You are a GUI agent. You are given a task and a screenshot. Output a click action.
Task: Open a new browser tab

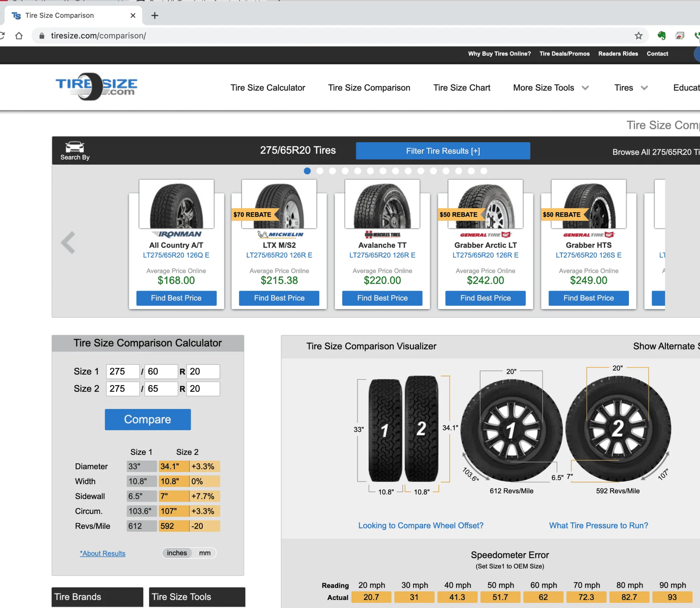(x=155, y=15)
